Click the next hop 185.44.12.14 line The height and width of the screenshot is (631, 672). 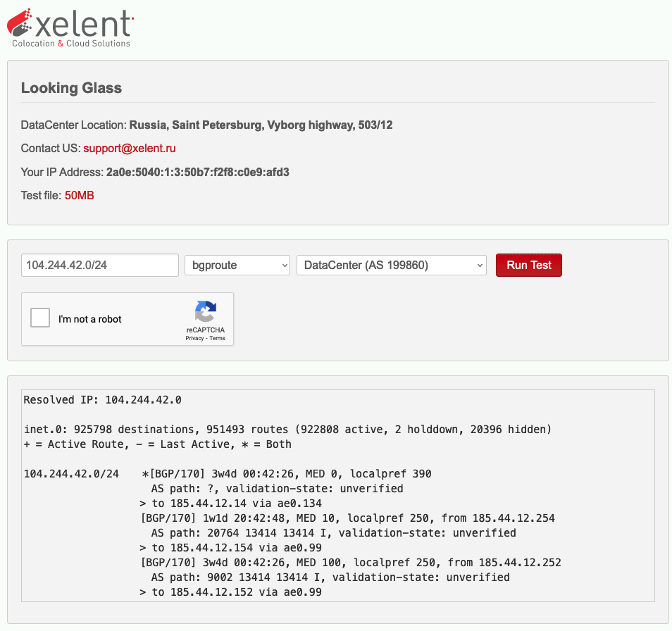[x=230, y=504]
